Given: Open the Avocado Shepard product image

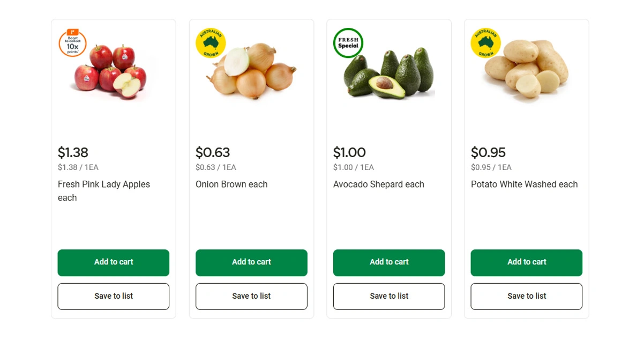Looking at the screenshot, I should [x=390, y=75].
